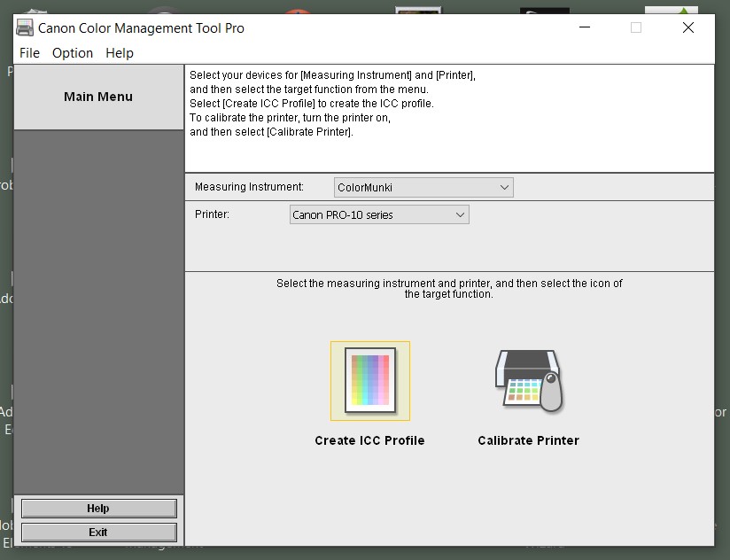Close the Canon Color Management Tool Pro window
The image size is (730, 560).
[x=687, y=27]
